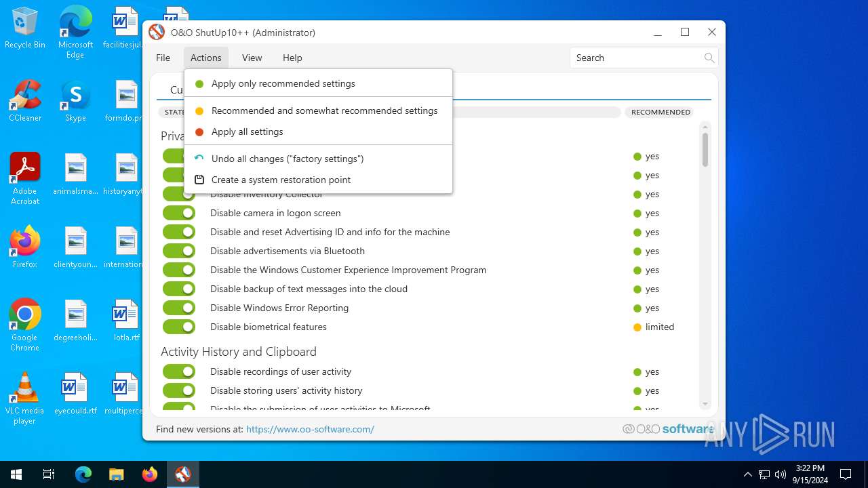Open the View menu
This screenshot has height=488, width=868.
[x=252, y=58]
